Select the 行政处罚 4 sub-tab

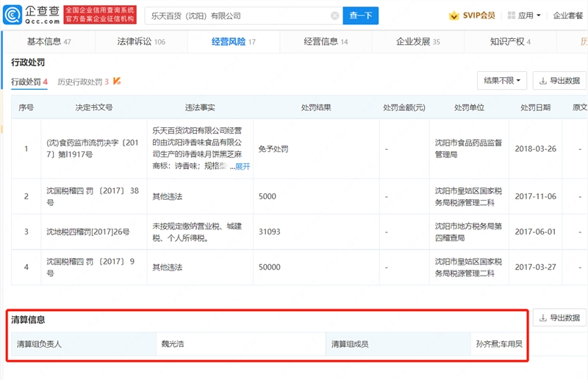(29, 82)
